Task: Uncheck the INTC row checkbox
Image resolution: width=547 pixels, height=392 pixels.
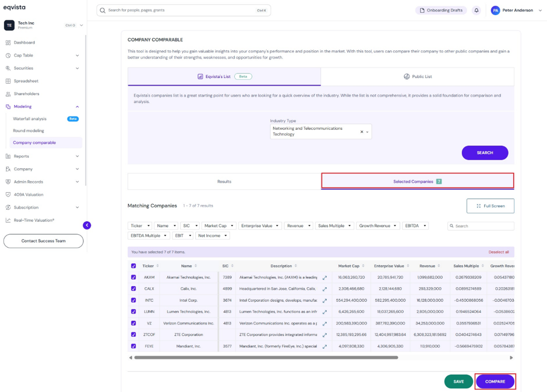Action: pos(133,301)
